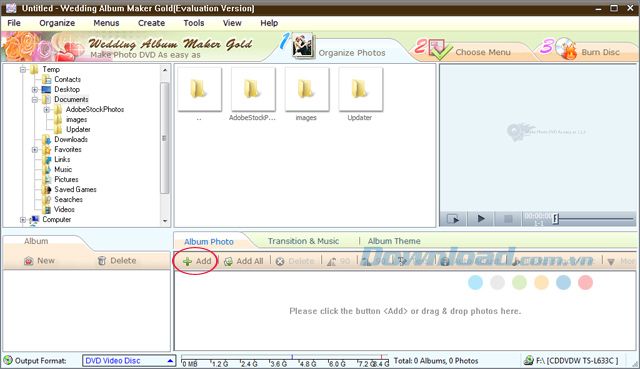Open the parent folder '..' thumbnail

click(200, 89)
